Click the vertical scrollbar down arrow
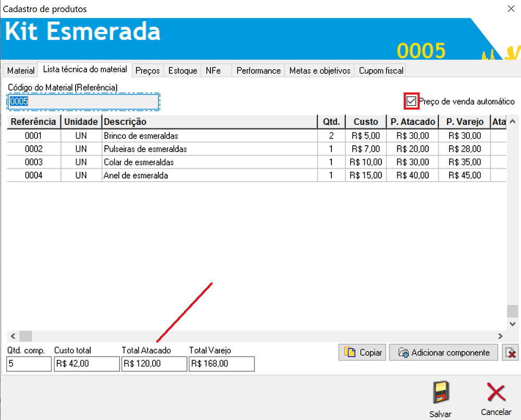This screenshot has height=420, width=521. point(512,324)
